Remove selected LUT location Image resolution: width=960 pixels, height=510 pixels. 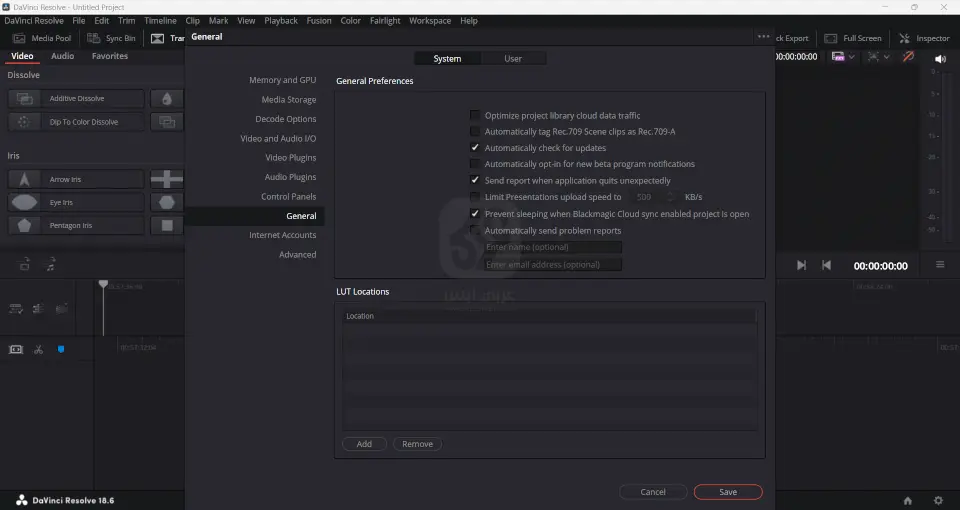pos(418,444)
